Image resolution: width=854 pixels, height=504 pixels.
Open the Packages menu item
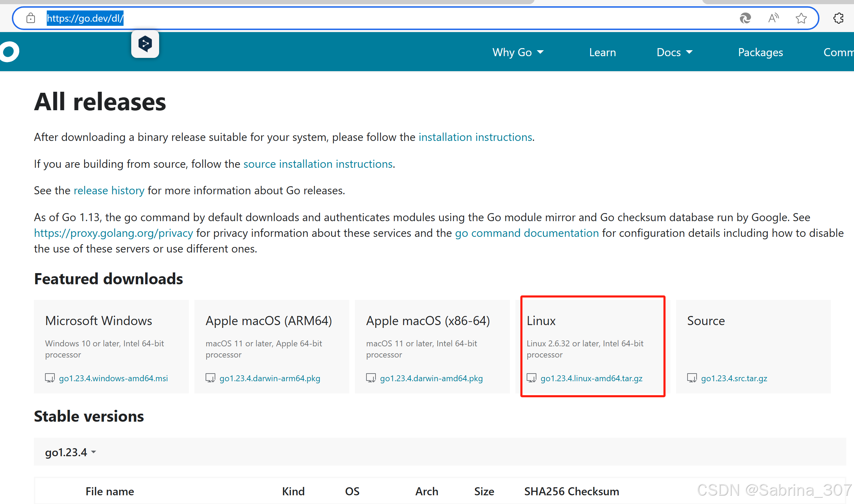click(760, 52)
